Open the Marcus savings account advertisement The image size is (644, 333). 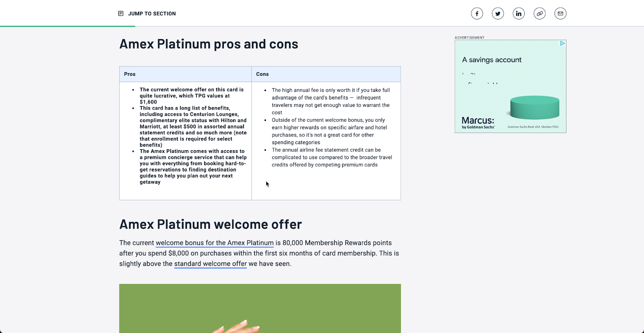[x=510, y=86]
